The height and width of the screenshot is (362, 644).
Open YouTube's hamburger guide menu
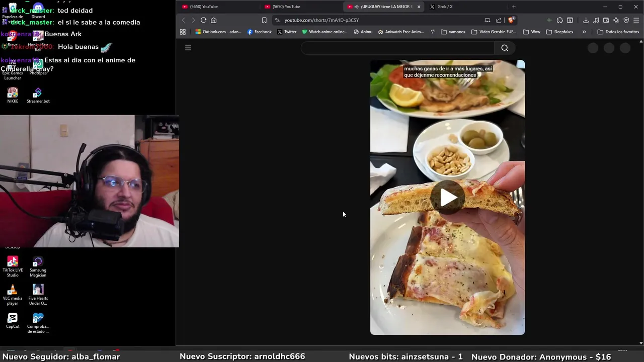[x=188, y=48]
